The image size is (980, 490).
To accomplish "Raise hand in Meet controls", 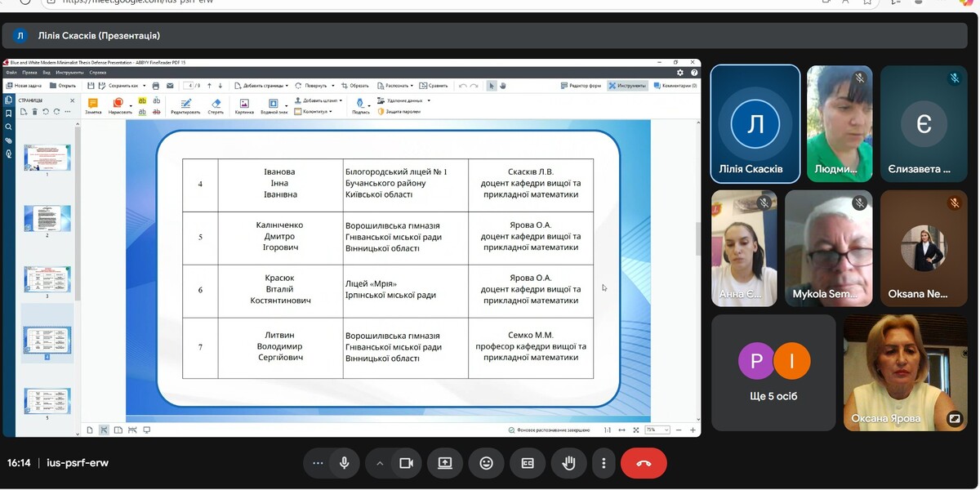I will (569, 463).
